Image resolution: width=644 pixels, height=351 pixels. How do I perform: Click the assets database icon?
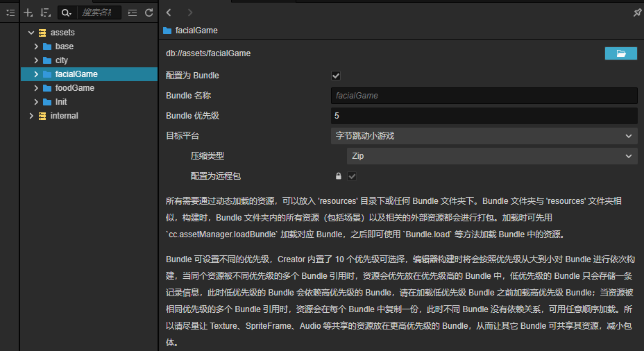[x=42, y=33]
